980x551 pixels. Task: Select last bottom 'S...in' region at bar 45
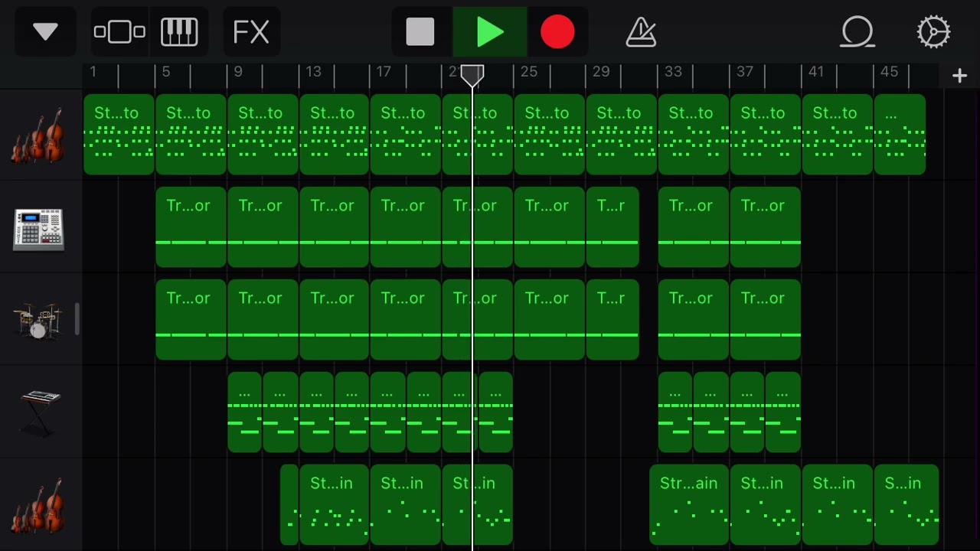906,505
